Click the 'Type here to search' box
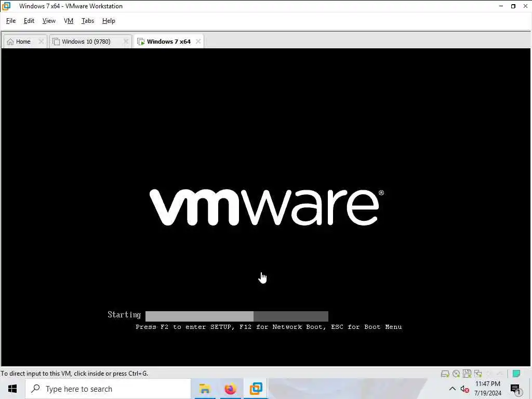The image size is (532, 399). click(108, 389)
